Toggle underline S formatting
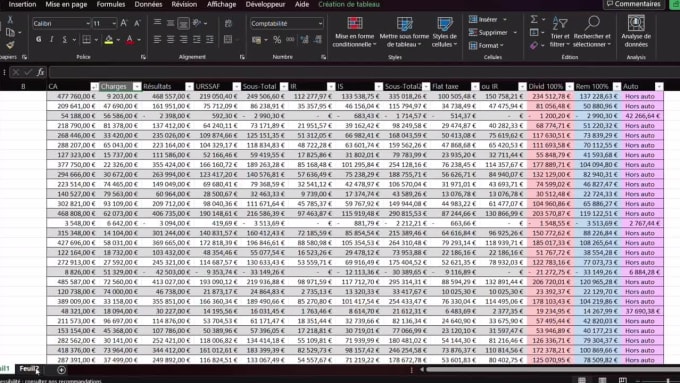Viewport: 680px width, 383px height. pos(65,39)
